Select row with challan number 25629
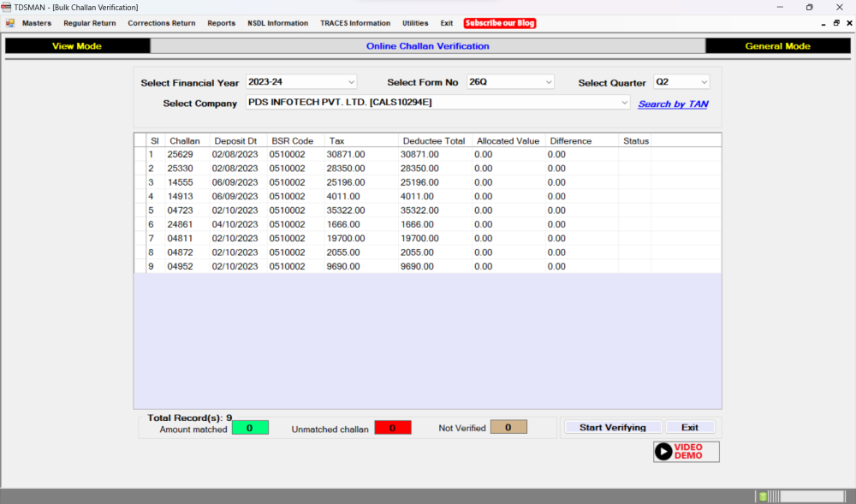 180,155
